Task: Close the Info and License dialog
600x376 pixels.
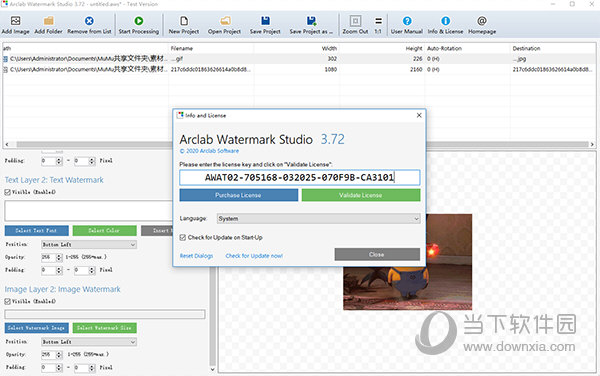Action: pyautogui.click(x=419, y=115)
